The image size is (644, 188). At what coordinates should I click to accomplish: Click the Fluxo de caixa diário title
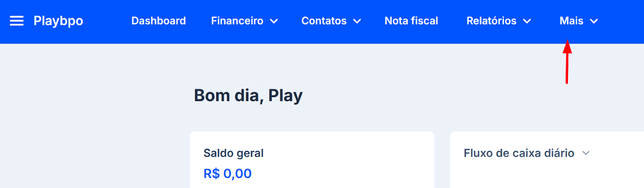pos(519,153)
